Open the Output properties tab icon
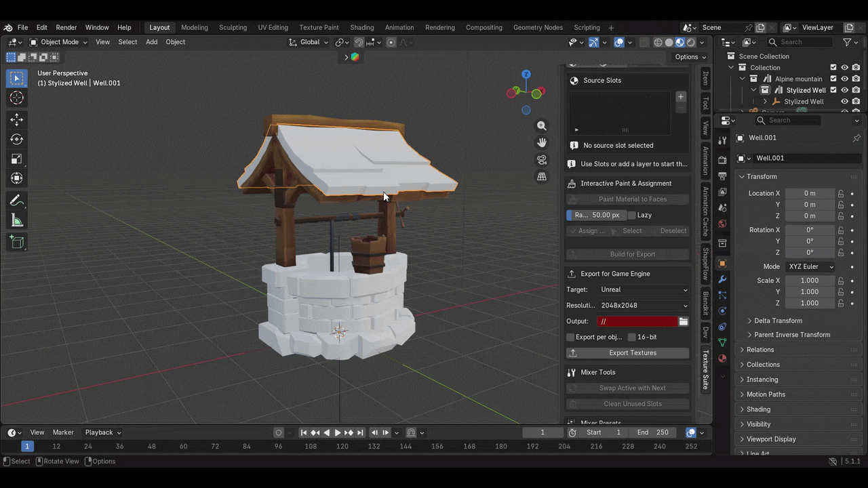The width and height of the screenshot is (868, 488). (x=722, y=176)
